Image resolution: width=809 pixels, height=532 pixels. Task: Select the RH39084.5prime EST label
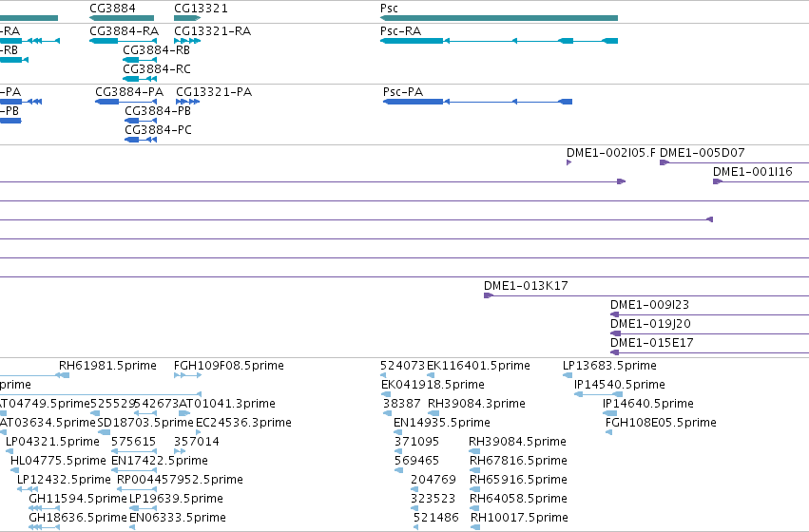517,441
